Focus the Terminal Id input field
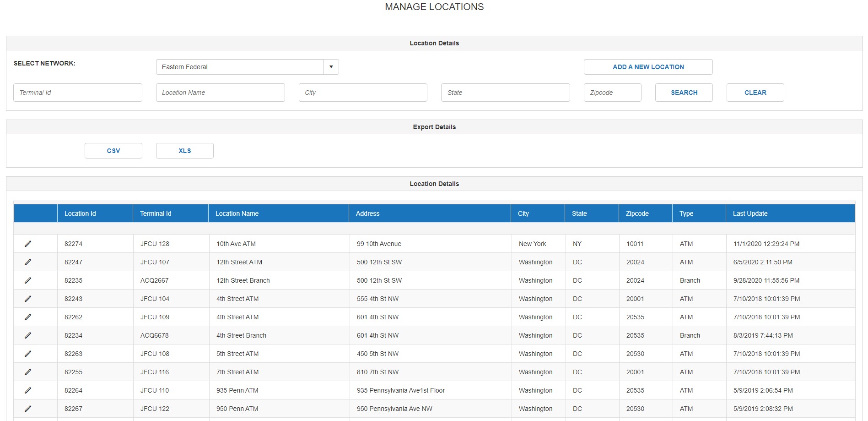Viewport: 868px width, 421px height. [78, 93]
